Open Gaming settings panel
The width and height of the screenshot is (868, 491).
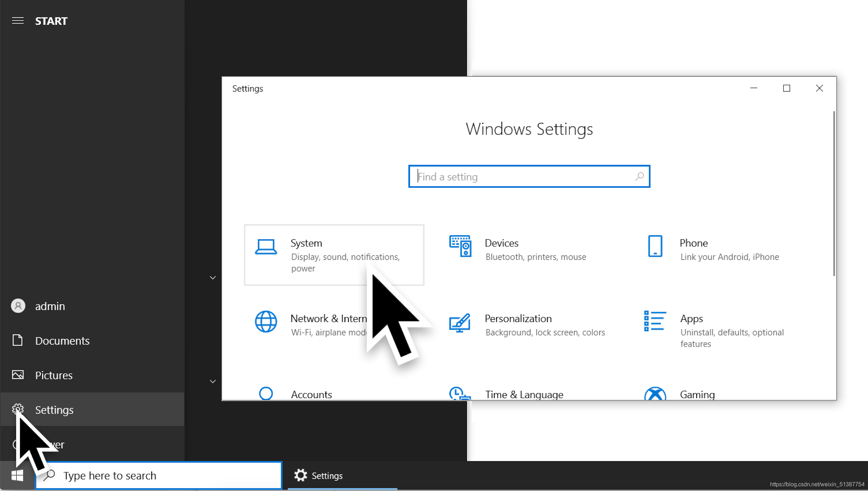pyautogui.click(x=697, y=393)
